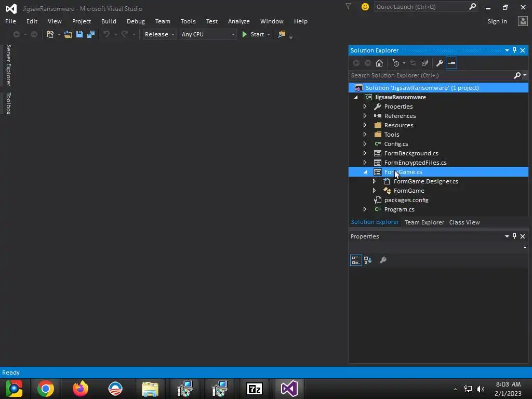This screenshot has width=532, height=399.
Task: Collapse the FormGame.cs node
Action: [x=365, y=172]
